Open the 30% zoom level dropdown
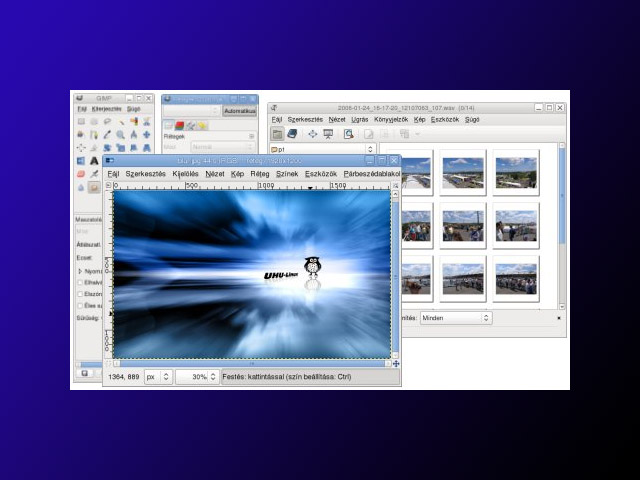Screen dimensions: 640x480 (198, 377)
